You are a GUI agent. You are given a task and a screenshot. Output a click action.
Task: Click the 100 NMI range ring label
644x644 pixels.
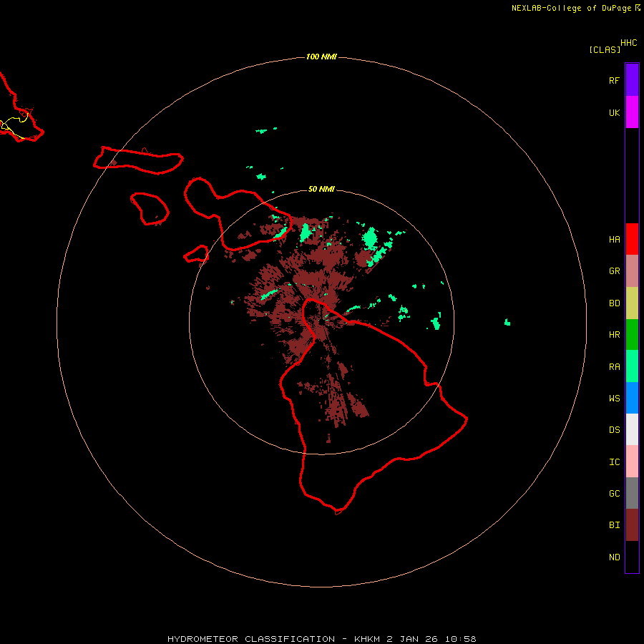tap(321, 57)
